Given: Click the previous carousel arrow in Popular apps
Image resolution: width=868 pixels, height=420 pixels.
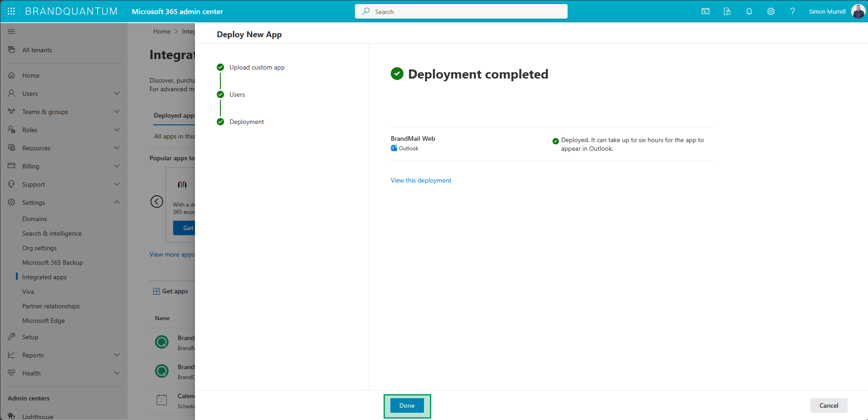Looking at the screenshot, I should tap(157, 202).
